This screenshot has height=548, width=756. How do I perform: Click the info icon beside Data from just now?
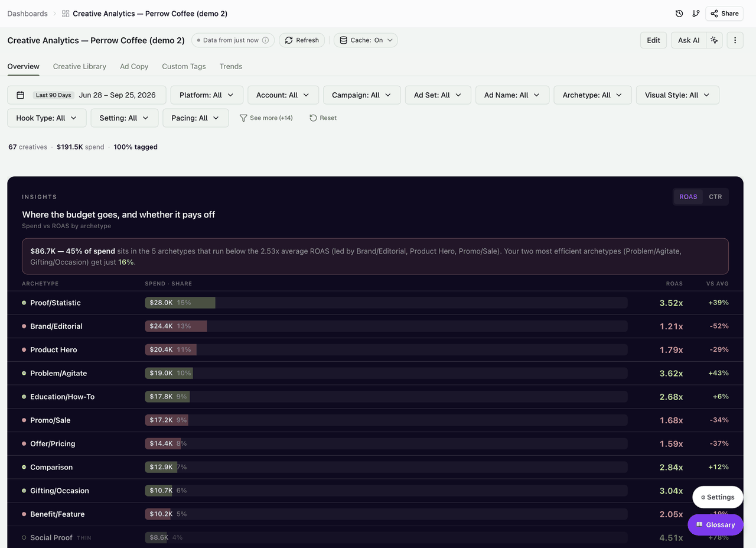click(265, 40)
